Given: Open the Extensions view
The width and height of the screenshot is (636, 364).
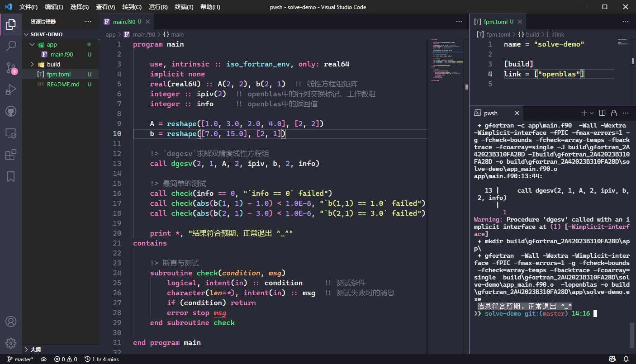Looking at the screenshot, I should click(x=11, y=155).
